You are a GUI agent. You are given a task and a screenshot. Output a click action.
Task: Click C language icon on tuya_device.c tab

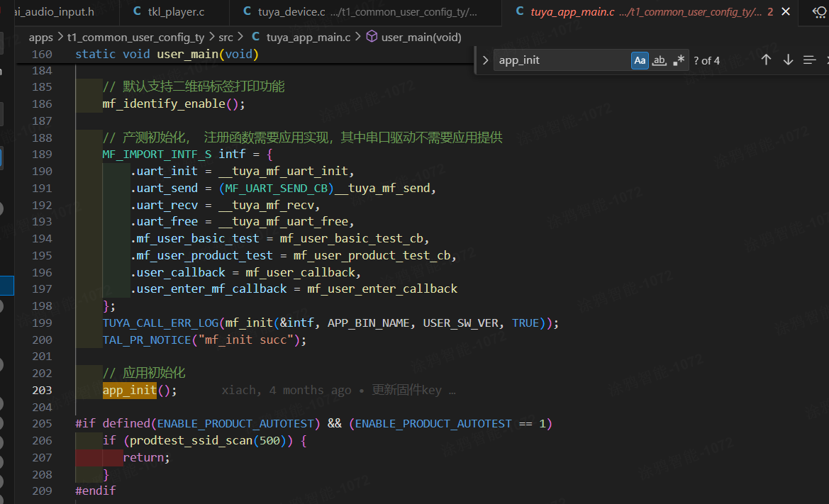(247, 11)
